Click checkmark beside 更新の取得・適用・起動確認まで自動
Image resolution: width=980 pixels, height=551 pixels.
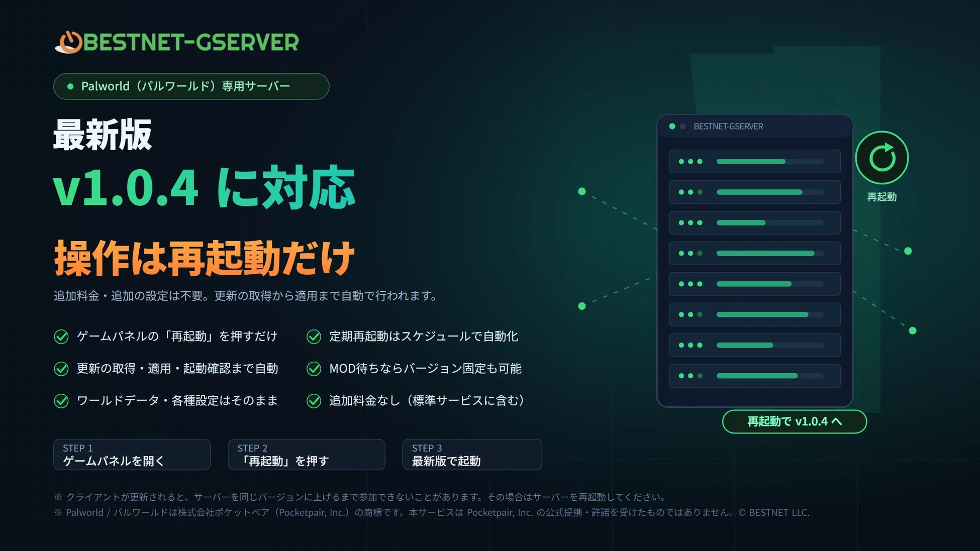(x=61, y=369)
